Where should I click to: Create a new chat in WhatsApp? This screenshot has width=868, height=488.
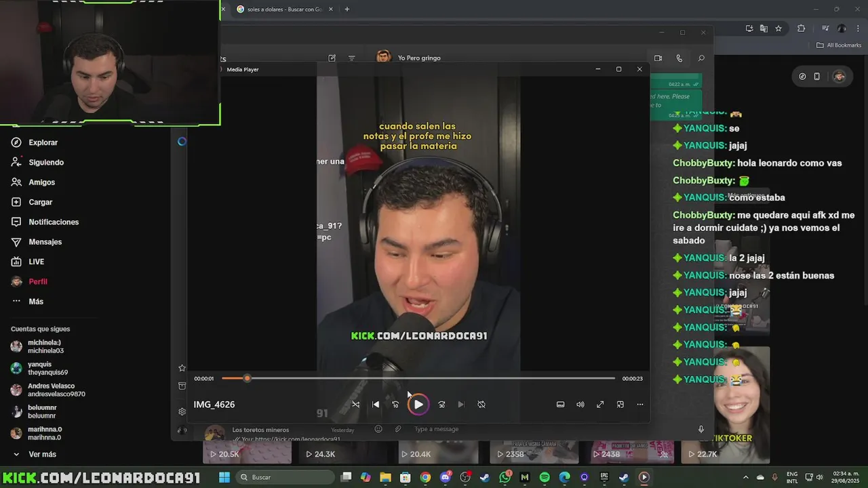point(332,58)
